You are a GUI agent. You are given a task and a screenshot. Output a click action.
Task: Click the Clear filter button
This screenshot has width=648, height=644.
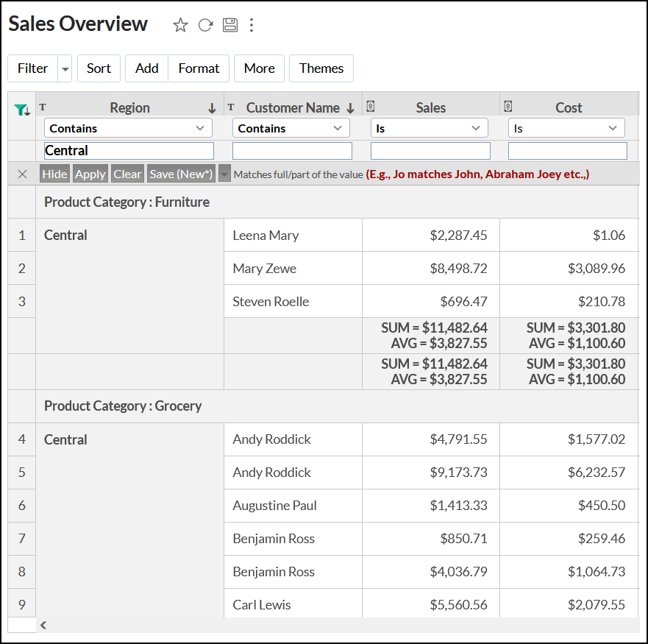tap(127, 174)
